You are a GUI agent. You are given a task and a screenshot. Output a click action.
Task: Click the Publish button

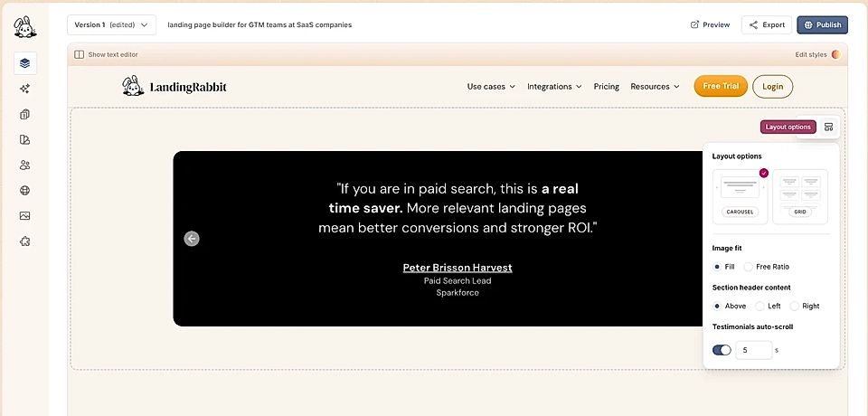[x=822, y=25]
